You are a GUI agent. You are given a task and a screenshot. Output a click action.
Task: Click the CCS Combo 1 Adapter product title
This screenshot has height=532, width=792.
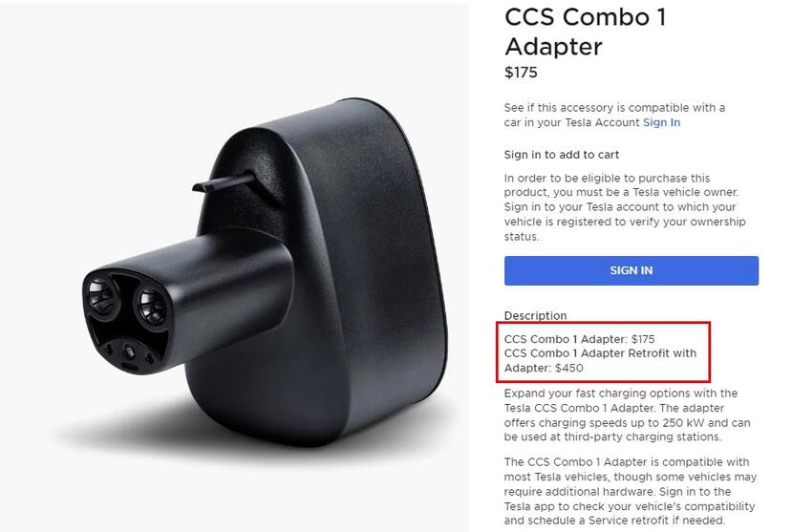pos(586,32)
